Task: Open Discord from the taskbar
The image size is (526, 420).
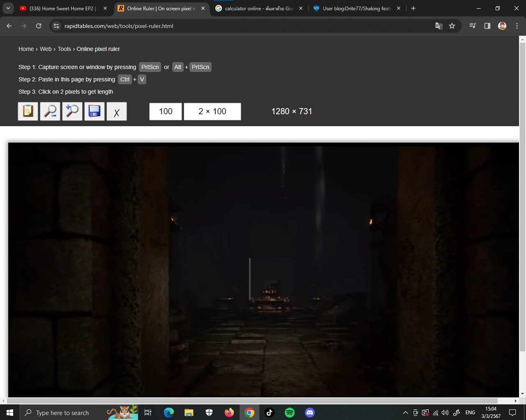Action: [310, 413]
